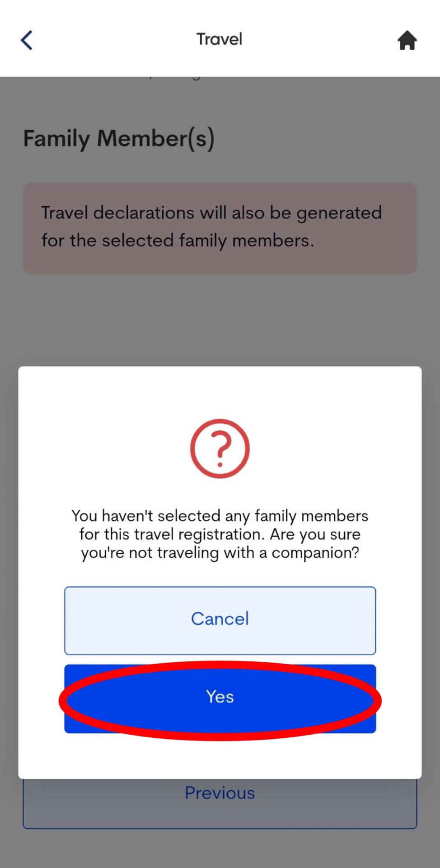Tap the back arrow in header

tap(27, 40)
